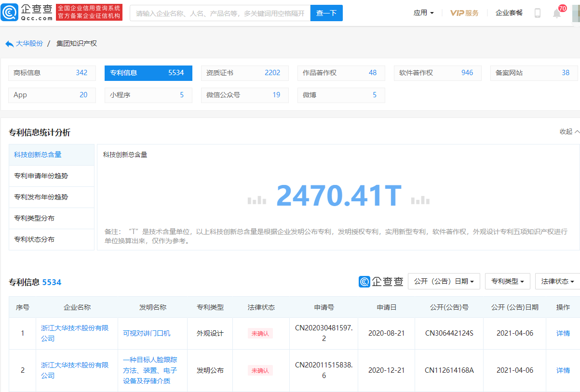Click the 未确认 status tag in row 2
Viewport: 580px width, 392px height.
260,370
